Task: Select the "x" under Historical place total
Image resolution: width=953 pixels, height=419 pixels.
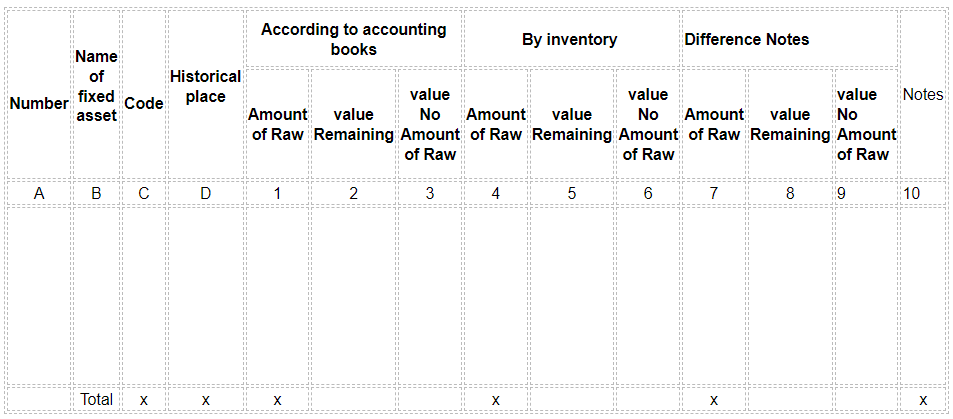Action: click(205, 400)
